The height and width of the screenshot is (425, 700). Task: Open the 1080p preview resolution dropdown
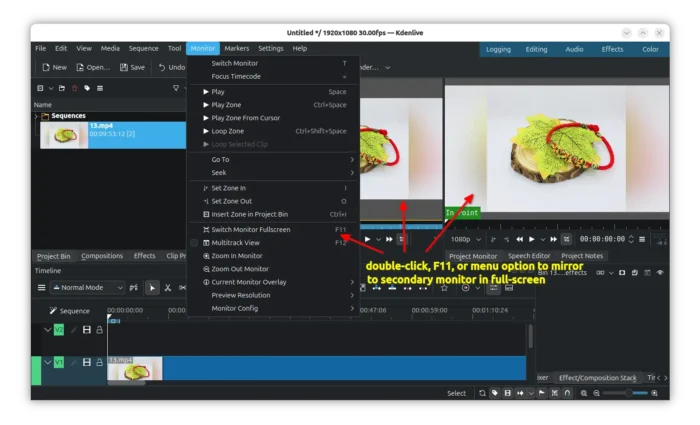(x=465, y=239)
